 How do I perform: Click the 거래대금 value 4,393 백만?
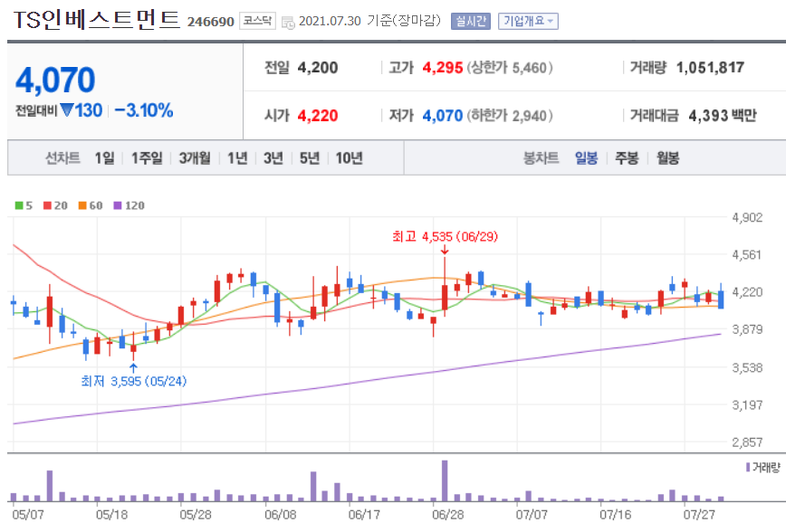[x=723, y=116]
